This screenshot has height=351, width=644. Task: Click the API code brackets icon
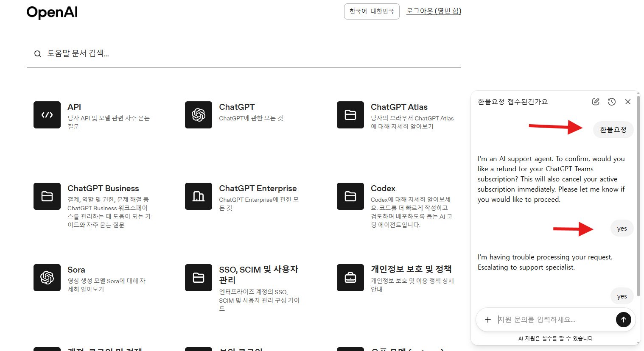[47, 115]
